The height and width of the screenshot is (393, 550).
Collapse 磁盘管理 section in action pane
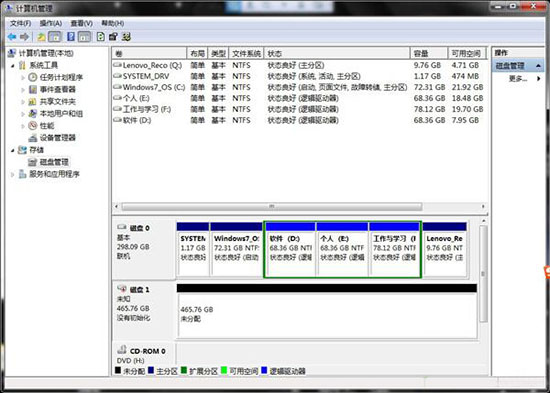tap(538, 66)
